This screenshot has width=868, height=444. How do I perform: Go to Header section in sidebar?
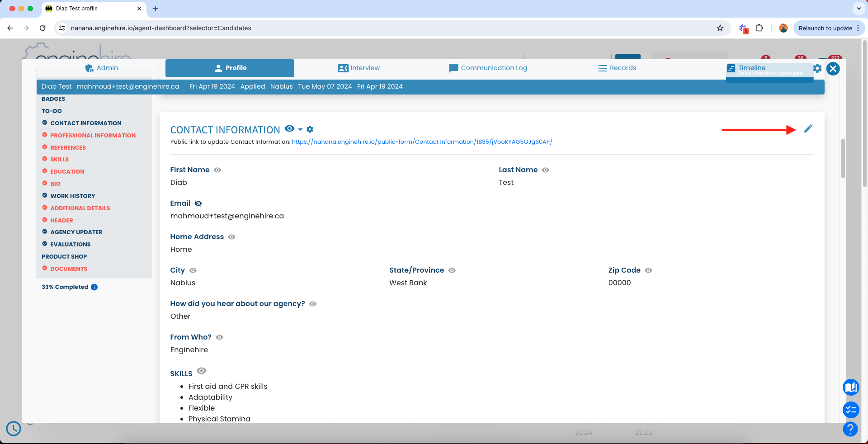(61, 220)
